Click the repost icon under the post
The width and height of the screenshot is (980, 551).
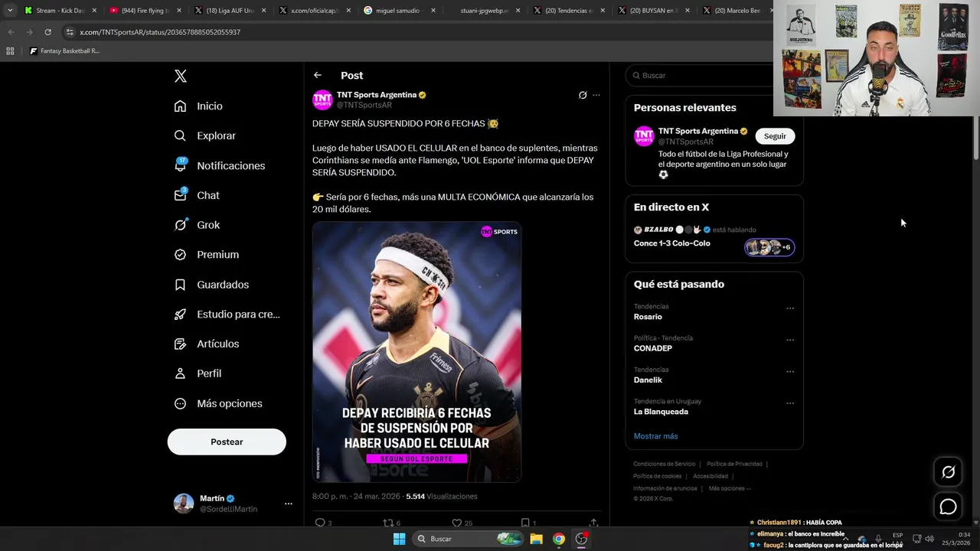(x=387, y=523)
